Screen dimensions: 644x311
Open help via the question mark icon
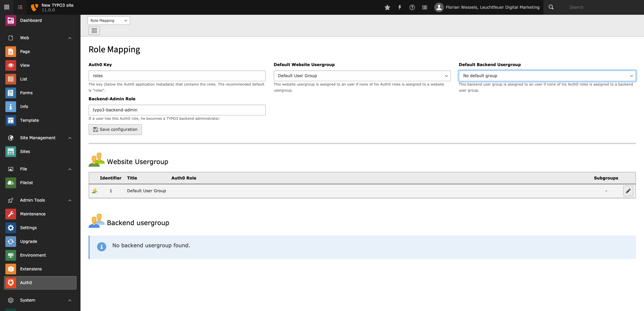[412, 7]
